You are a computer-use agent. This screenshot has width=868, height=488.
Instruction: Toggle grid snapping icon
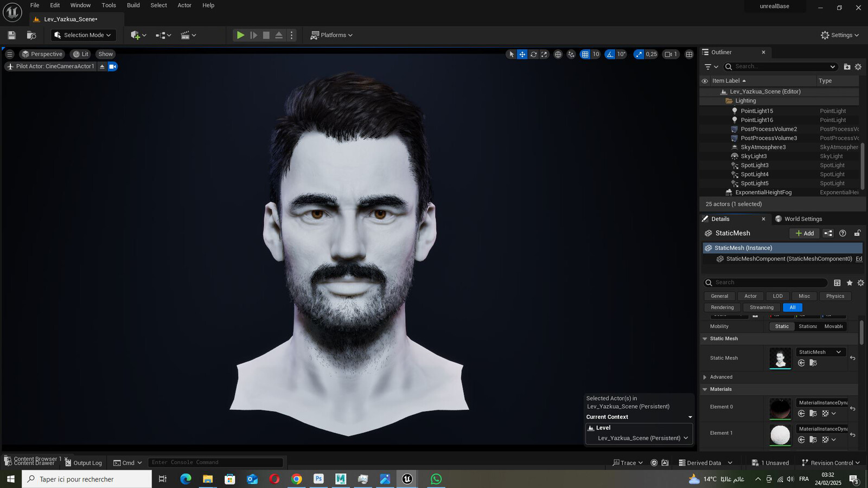(585, 54)
